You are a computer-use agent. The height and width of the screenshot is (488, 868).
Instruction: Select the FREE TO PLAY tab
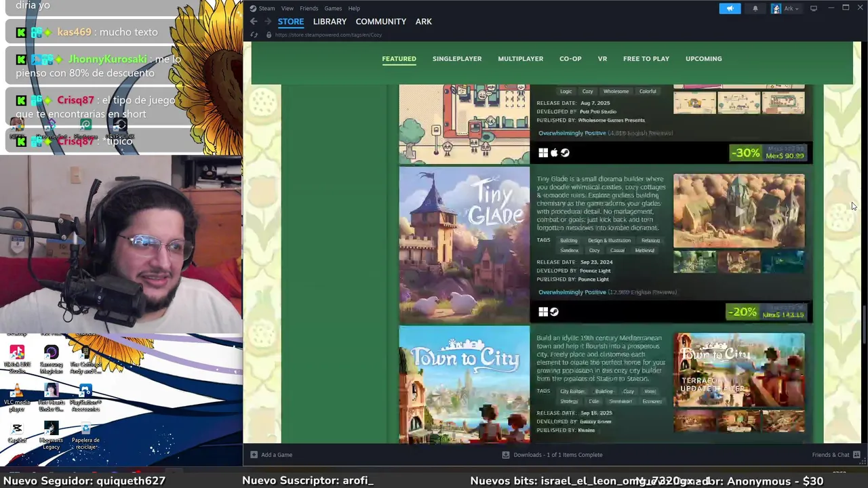(x=646, y=59)
